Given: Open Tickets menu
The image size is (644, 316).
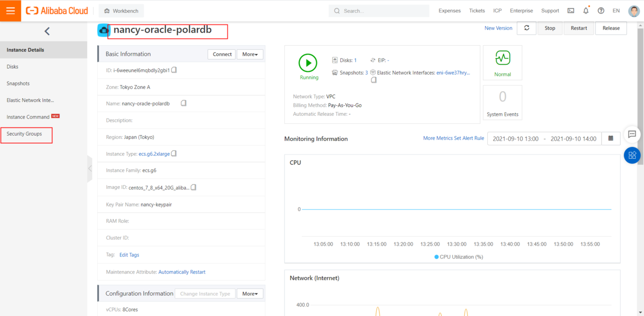Looking at the screenshot, I should [x=477, y=11].
